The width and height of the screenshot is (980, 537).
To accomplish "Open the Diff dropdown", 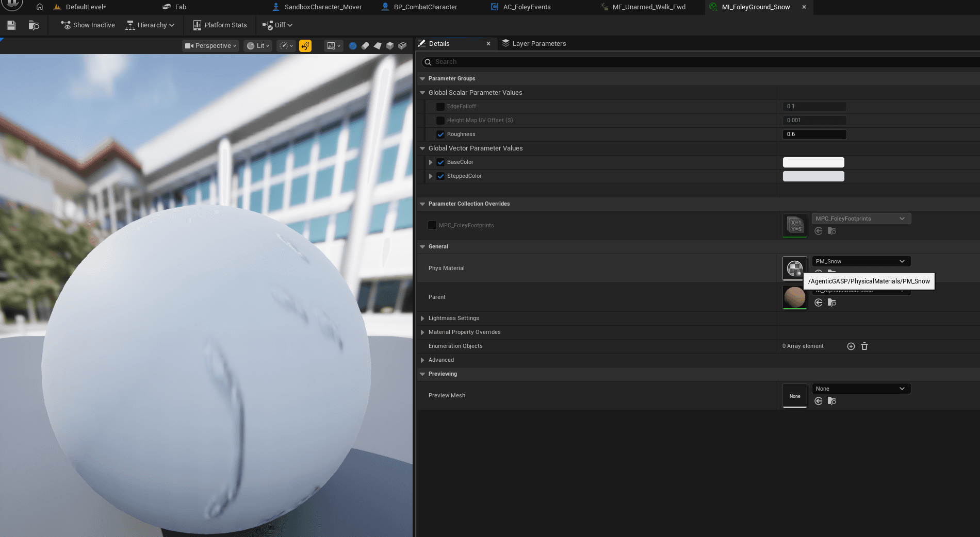I will pos(277,25).
